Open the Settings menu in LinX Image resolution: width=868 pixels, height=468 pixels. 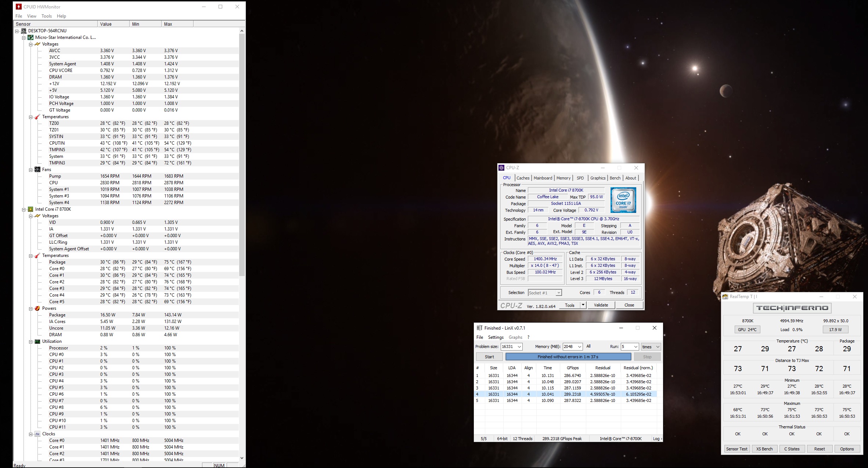pyautogui.click(x=496, y=337)
